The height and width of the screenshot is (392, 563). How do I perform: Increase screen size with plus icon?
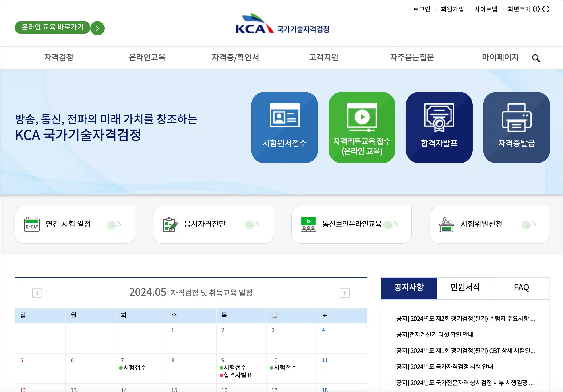pos(536,9)
